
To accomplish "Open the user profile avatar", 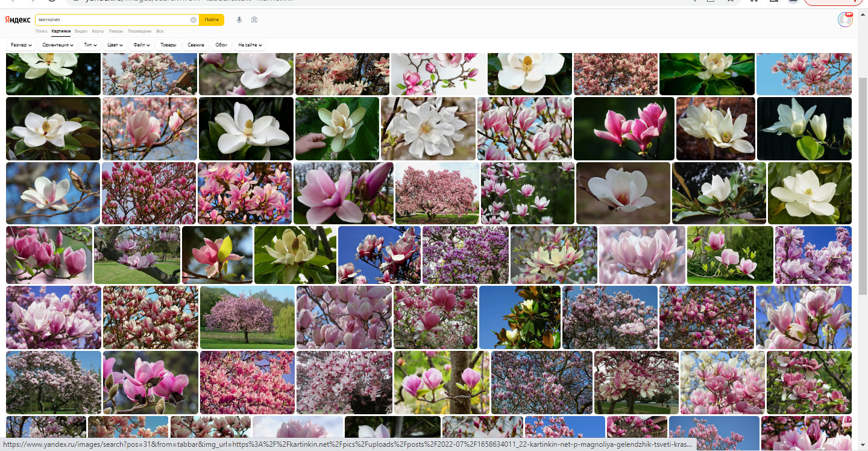I will [845, 20].
